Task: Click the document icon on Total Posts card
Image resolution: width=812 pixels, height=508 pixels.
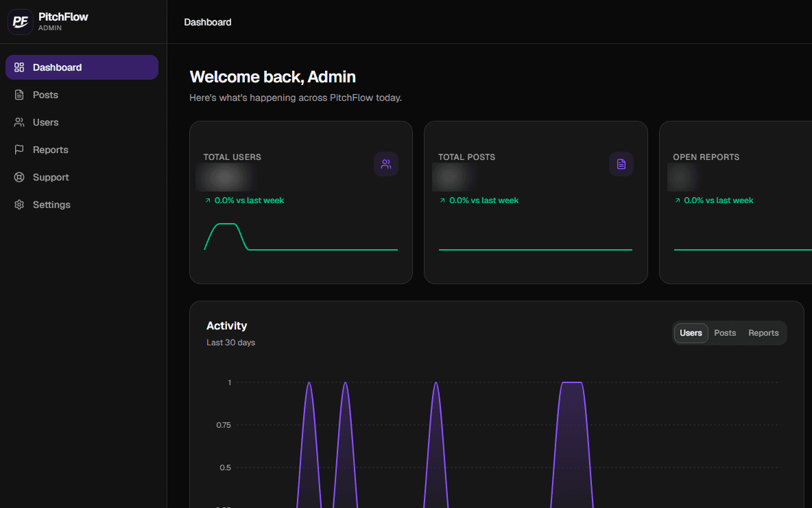Action: 621,164
